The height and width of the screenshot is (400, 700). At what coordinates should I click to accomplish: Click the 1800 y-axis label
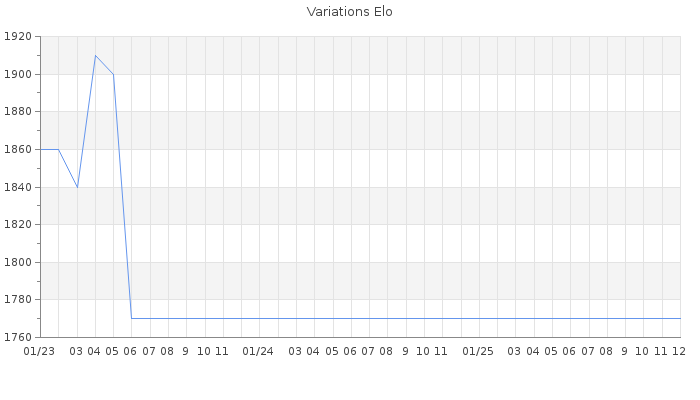(x=18, y=262)
